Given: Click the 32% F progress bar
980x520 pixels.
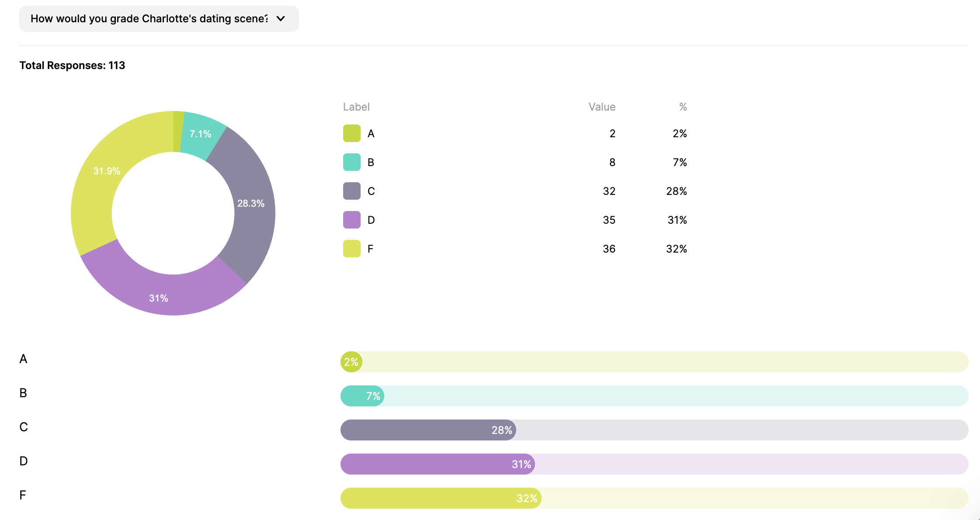Looking at the screenshot, I should pos(440,498).
